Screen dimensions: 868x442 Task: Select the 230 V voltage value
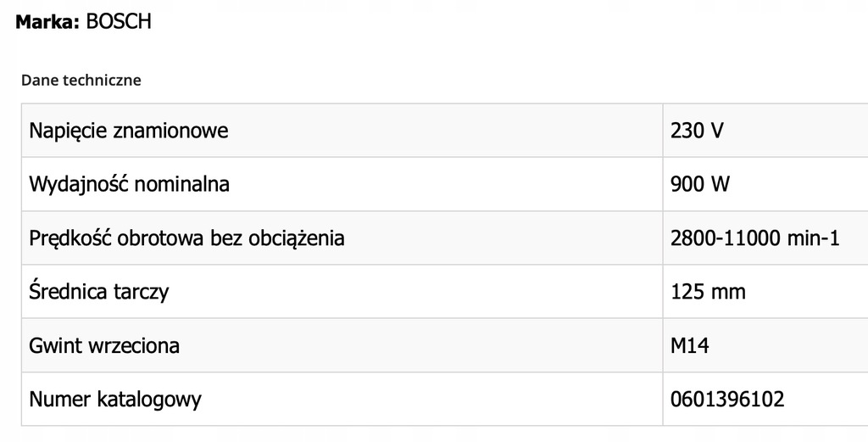697,131
